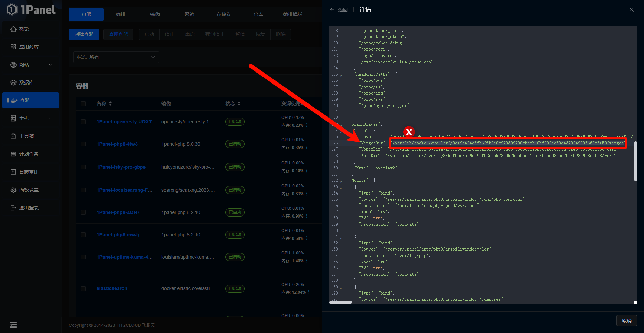Click the 面板设置 gear icon
This screenshot has height=333, width=644.
click(x=13, y=190)
